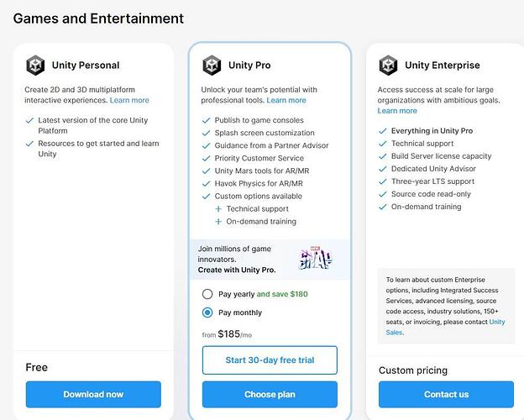Click the Unity Enterprise logo icon
This screenshot has width=524, height=420.
388,66
